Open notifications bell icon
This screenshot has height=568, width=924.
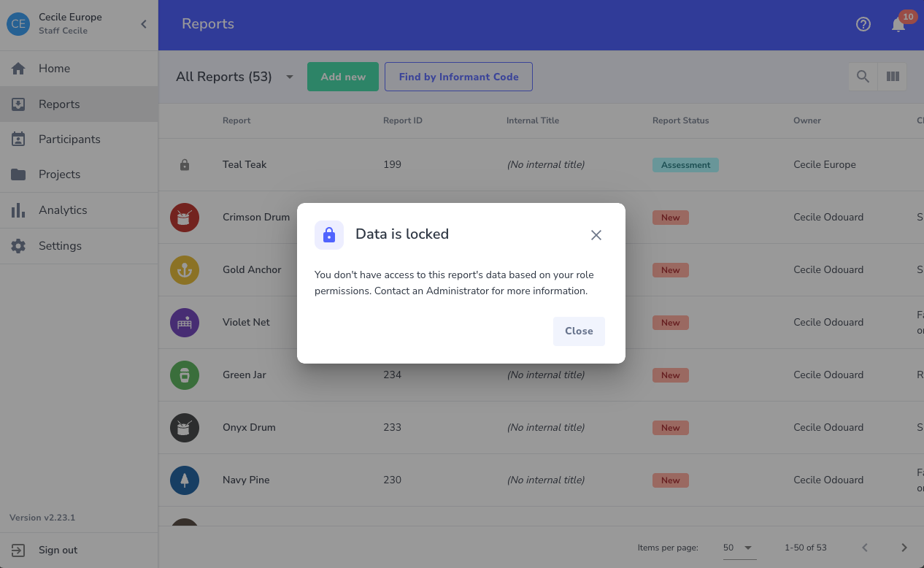click(x=898, y=25)
